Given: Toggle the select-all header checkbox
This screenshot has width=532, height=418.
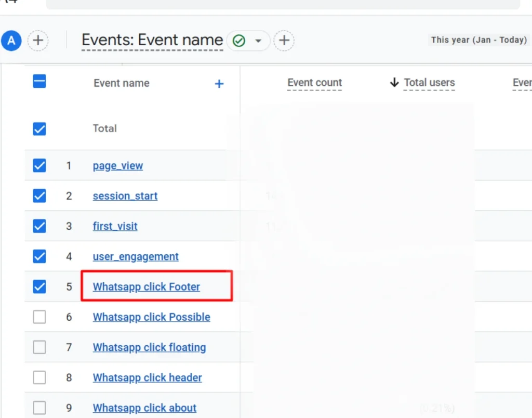Looking at the screenshot, I should point(39,82).
